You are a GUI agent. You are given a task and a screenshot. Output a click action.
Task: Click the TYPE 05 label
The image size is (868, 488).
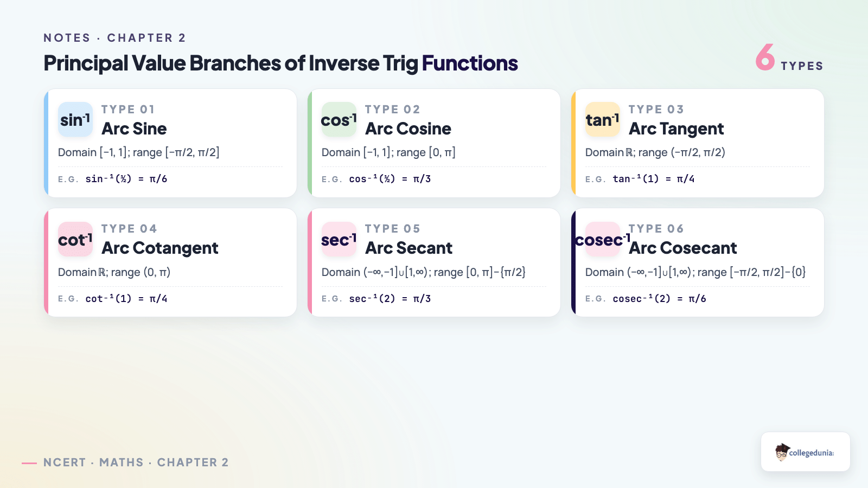[392, 229]
